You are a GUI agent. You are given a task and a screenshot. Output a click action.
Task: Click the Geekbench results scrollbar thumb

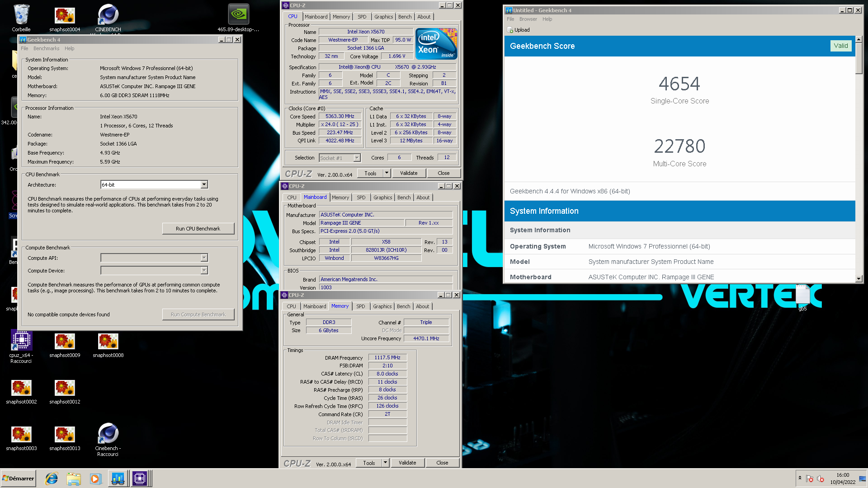pos(859,58)
